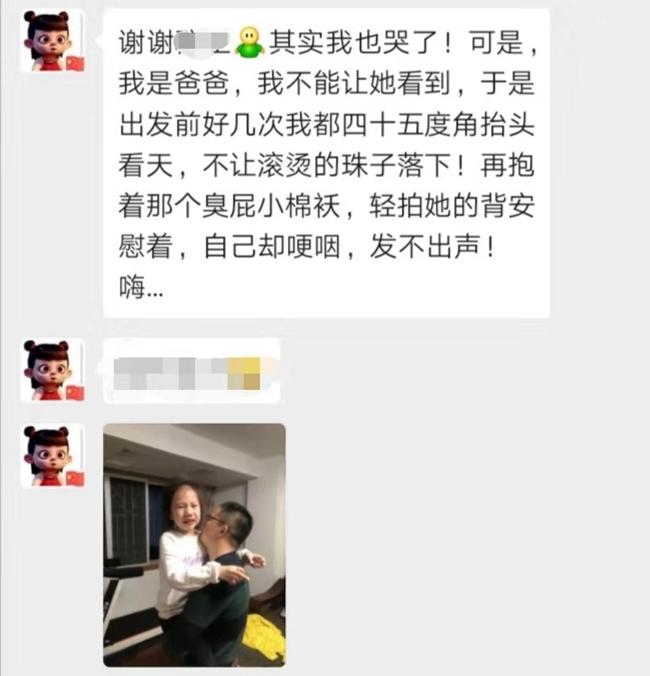Click the crying girl in the photo

188,552
